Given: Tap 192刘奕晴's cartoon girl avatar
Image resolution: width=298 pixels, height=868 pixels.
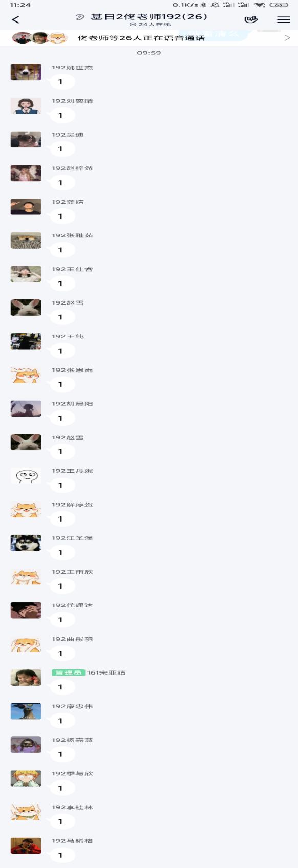Looking at the screenshot, I should (26, 106).
